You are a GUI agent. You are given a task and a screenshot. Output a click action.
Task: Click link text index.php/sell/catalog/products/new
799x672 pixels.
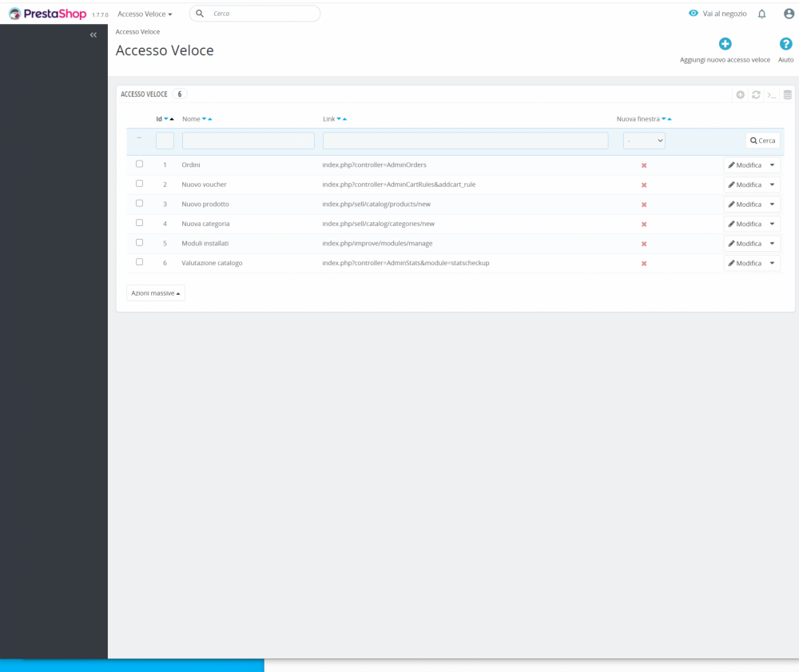click(x=376, y=205)
